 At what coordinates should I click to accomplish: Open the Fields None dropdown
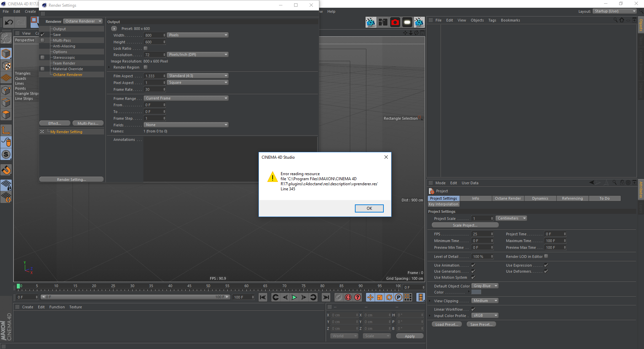pyautogui.click(x=186, y=125)
